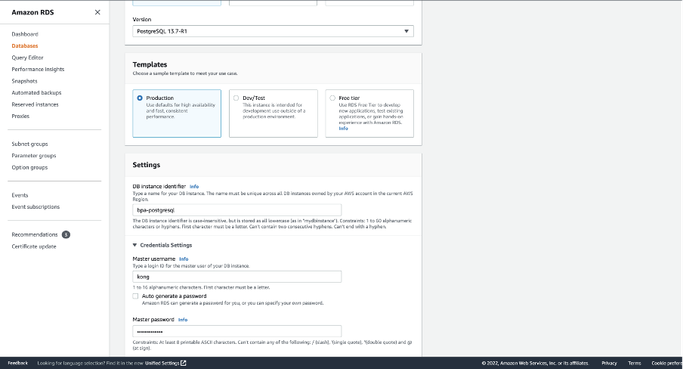Click the DB instance identifier field
The width and height of the screenshot is (683, 369).
pyautogui.click(x=237, y=210)
